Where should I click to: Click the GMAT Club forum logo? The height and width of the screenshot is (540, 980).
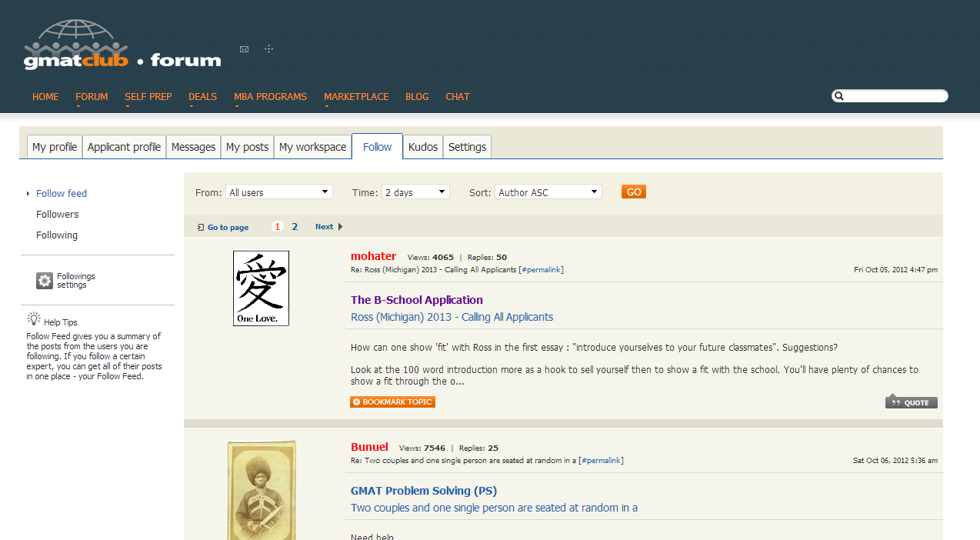click(x=122, y=46)
